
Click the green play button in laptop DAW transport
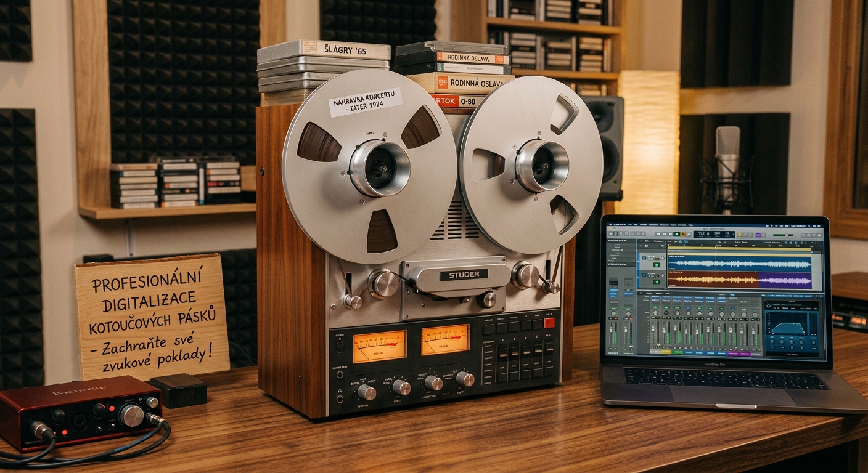coord(677,234)
